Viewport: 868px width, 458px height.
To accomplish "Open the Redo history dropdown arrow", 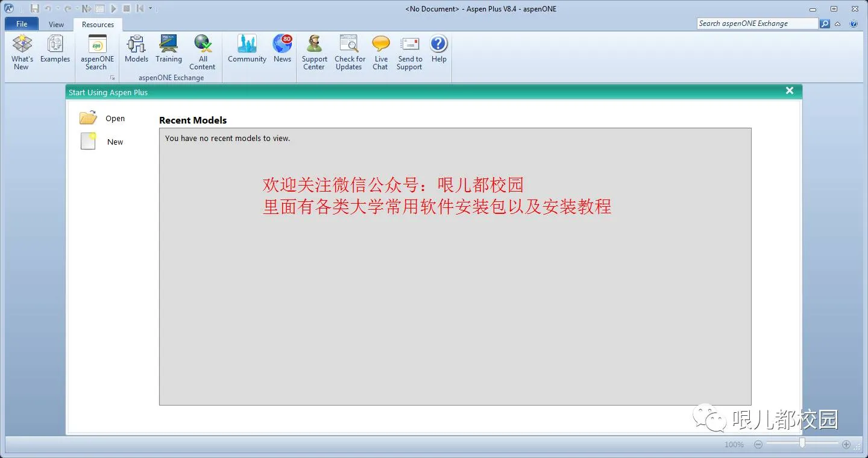I will [77, 8].
